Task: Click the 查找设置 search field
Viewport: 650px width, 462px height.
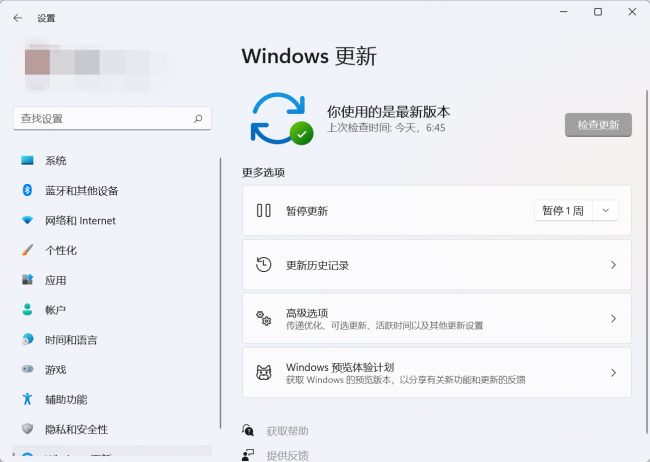Action: (112, 119)
